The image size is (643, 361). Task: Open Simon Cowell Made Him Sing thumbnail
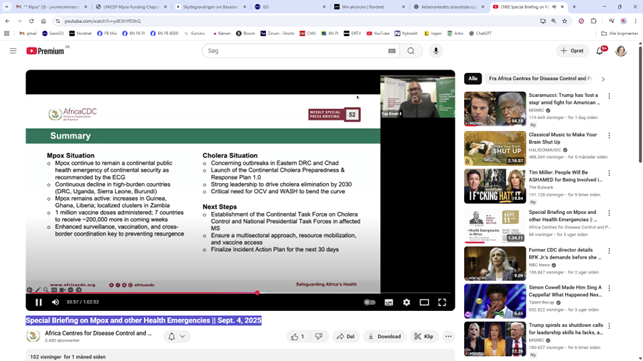(x=495, y=301)
